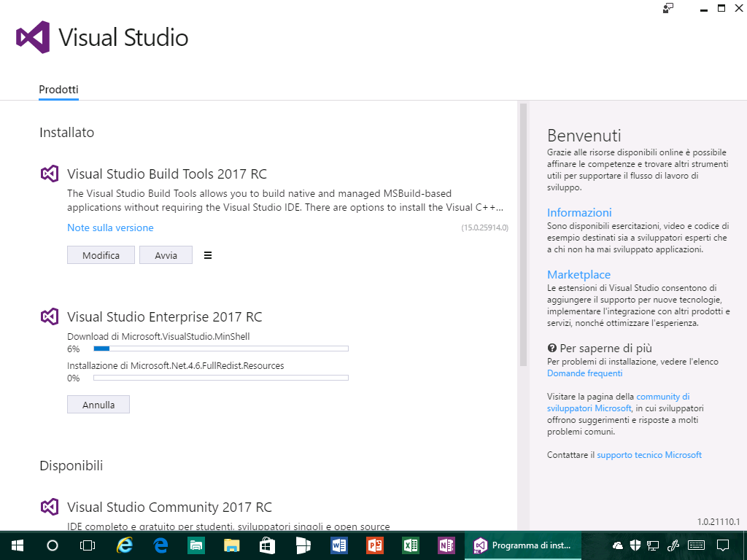The image size is (747, 560).
Task: Click the question mark help icon
Action: click(x=551, y=348)
